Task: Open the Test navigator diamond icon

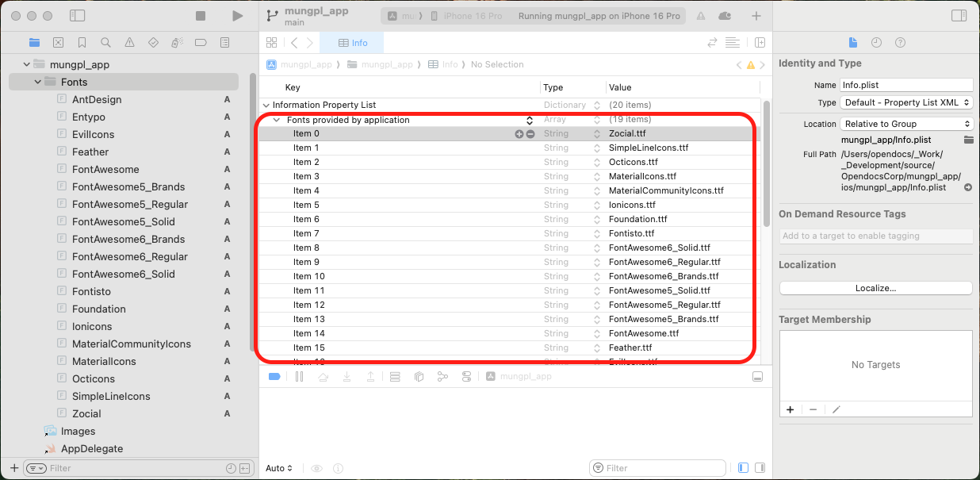Action: pos(153,43)
